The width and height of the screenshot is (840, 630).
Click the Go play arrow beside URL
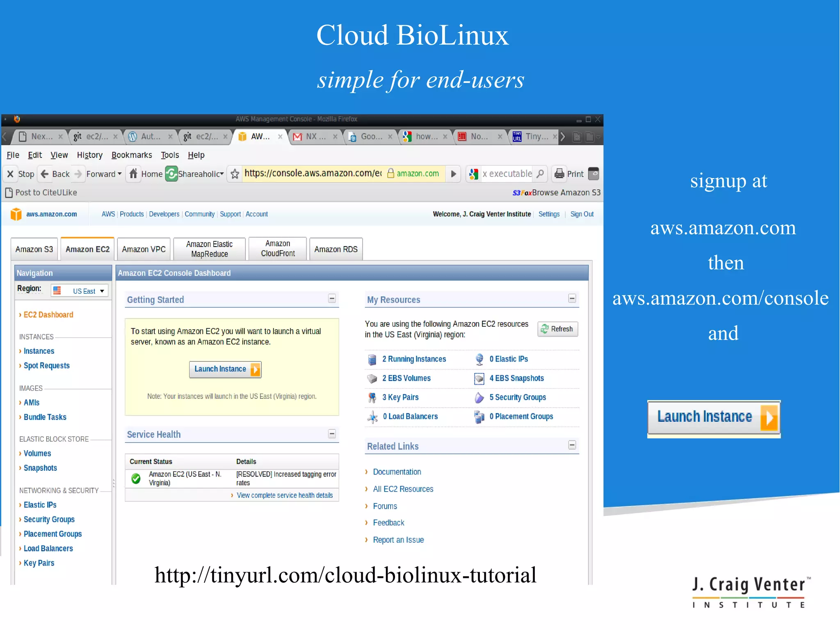pos(453,174)
